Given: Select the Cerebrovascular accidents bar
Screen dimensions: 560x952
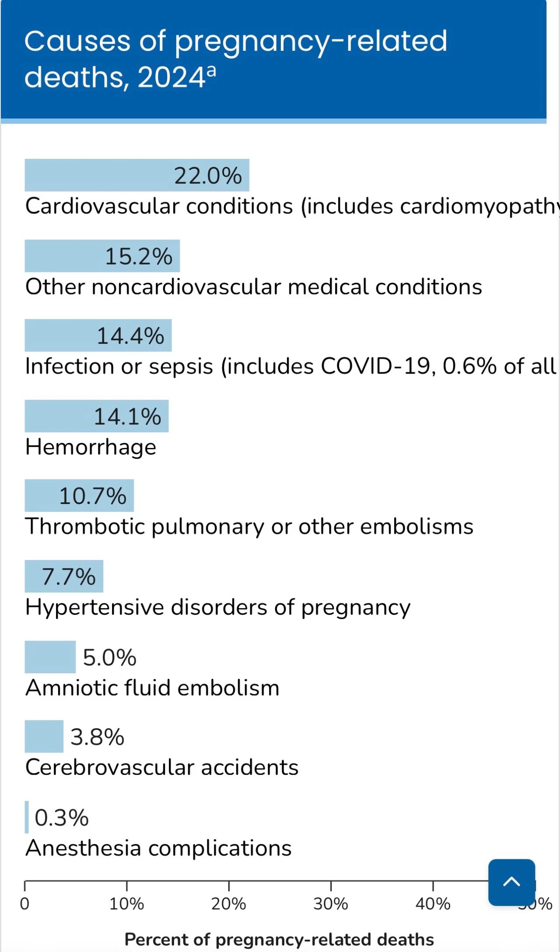Looking at the screenshot, I should point(44,736).
